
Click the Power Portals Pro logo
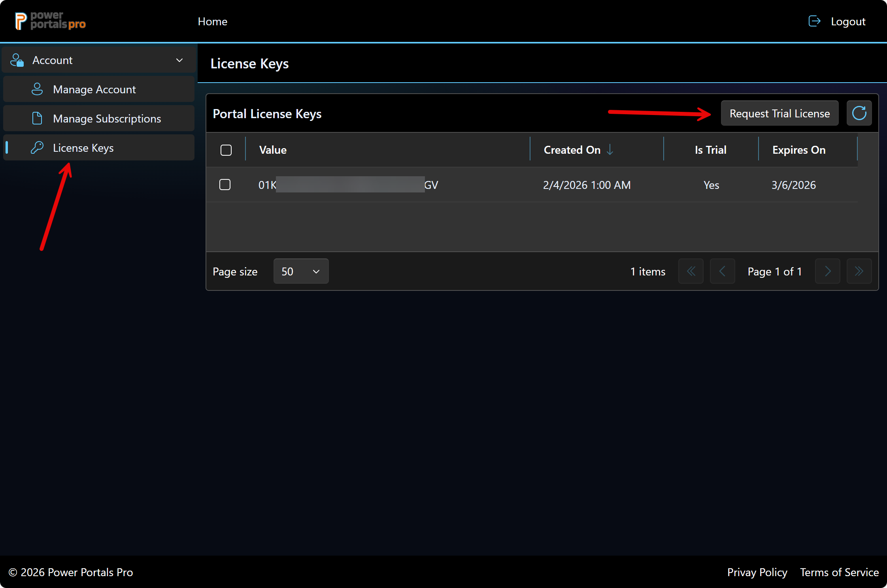pyautogui.click(x=50, y=21)
